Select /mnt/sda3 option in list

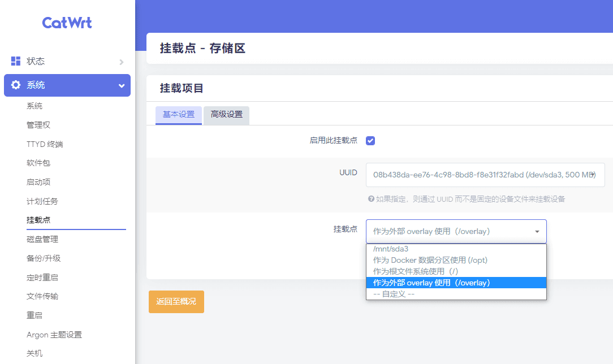tap(456, 249)
